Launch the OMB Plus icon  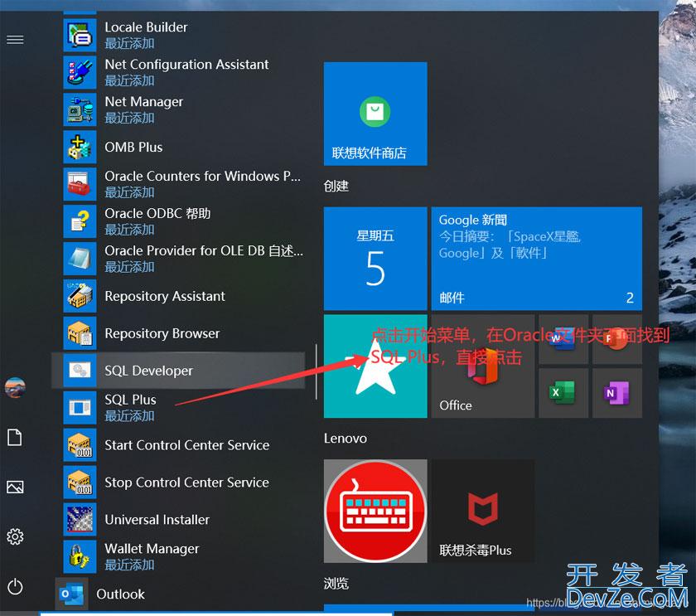pos(80,147)
